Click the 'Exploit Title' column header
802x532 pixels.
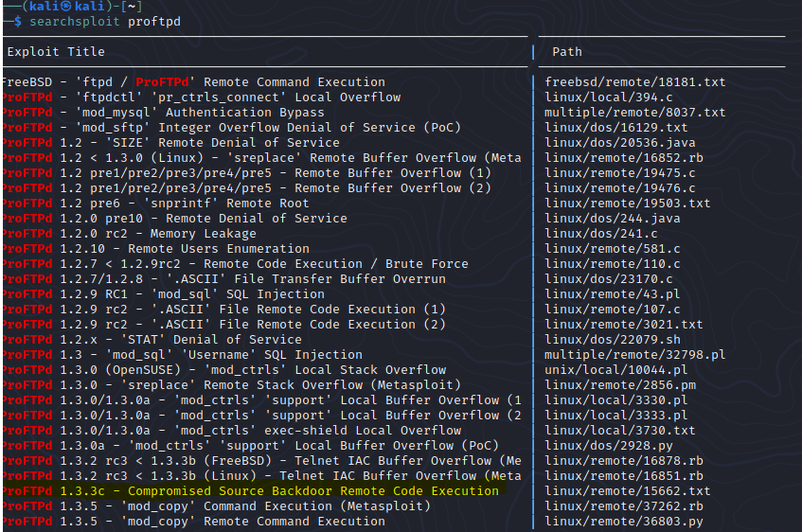pos(56,51)
